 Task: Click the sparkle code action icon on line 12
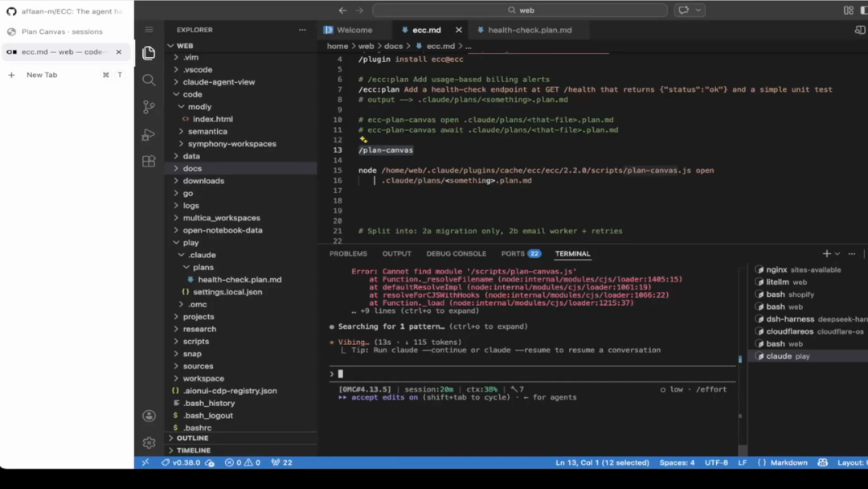tap(363, 140)
